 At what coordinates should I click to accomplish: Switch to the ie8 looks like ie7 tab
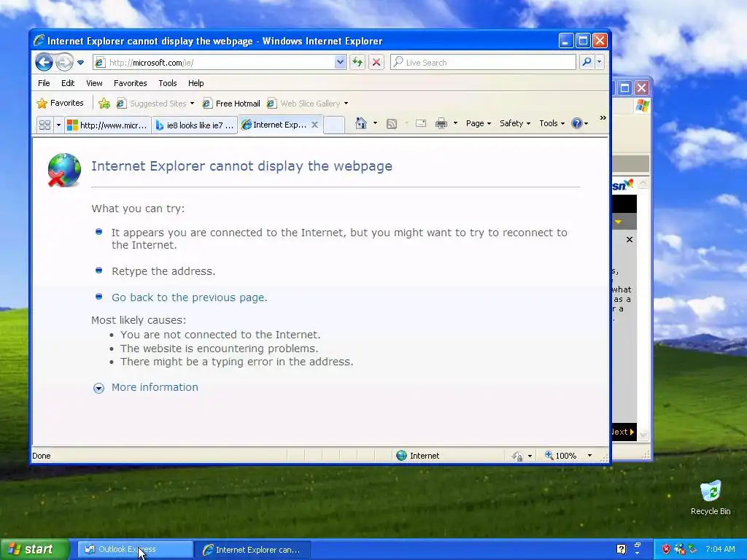[x=194, y=125]
